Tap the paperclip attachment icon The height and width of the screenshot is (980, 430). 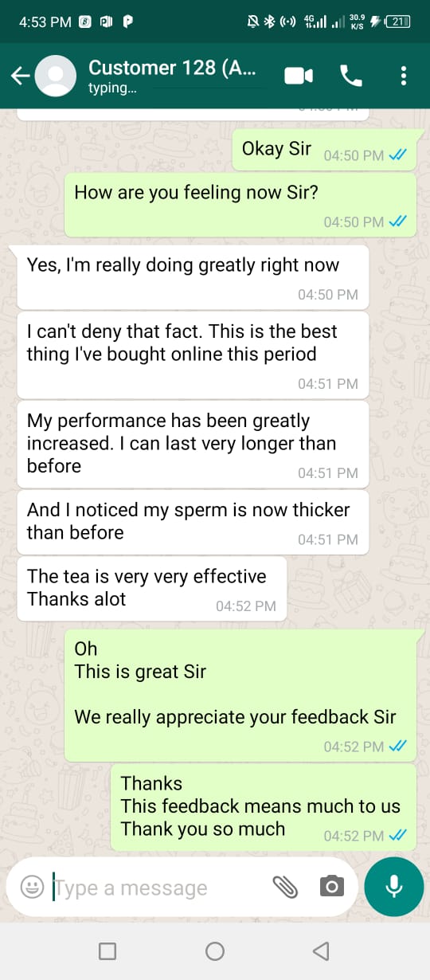pyautogui.click(x=285, y=887)
